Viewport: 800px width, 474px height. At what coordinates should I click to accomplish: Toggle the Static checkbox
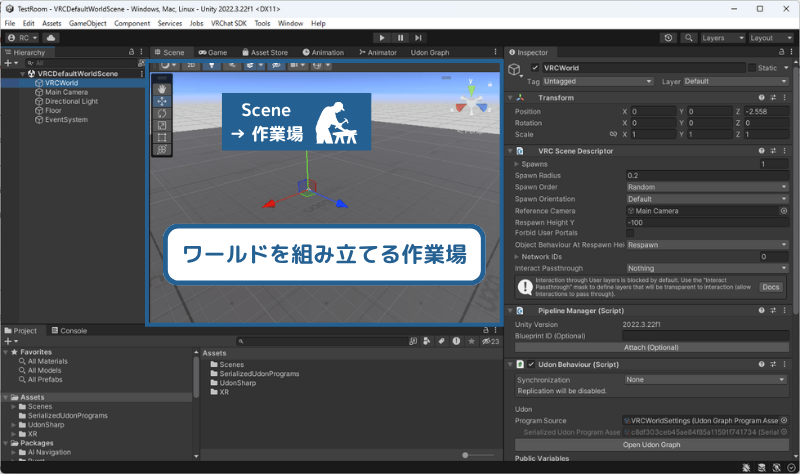(752, 68)
